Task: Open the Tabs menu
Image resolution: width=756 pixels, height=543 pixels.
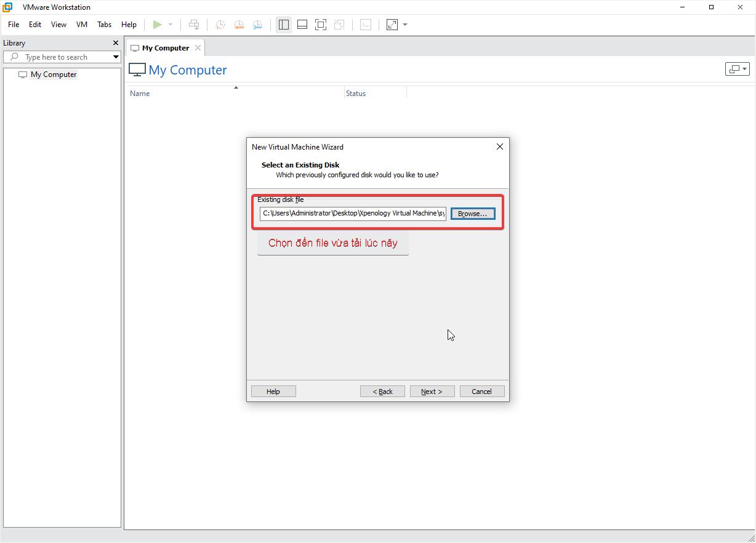Action: coord(105,25)
